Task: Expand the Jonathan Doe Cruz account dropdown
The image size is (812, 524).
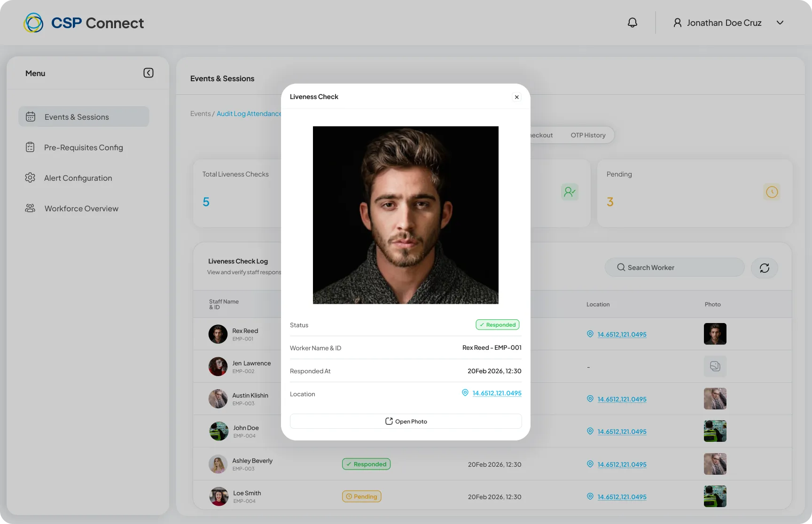Action: coord(780,23)
